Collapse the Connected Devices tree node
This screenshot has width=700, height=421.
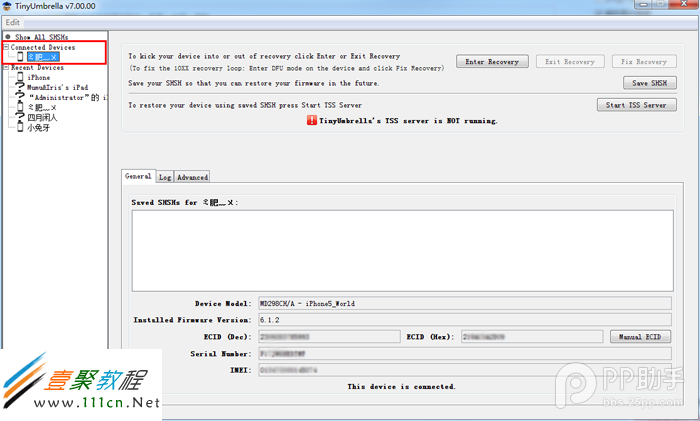pyautogui.click(x=6, y=47)
